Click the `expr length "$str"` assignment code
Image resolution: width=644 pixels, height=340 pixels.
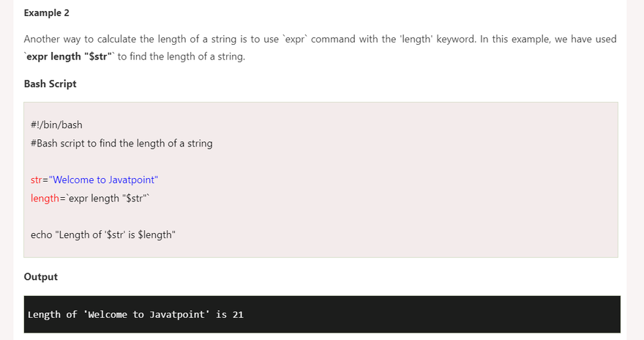108,198
